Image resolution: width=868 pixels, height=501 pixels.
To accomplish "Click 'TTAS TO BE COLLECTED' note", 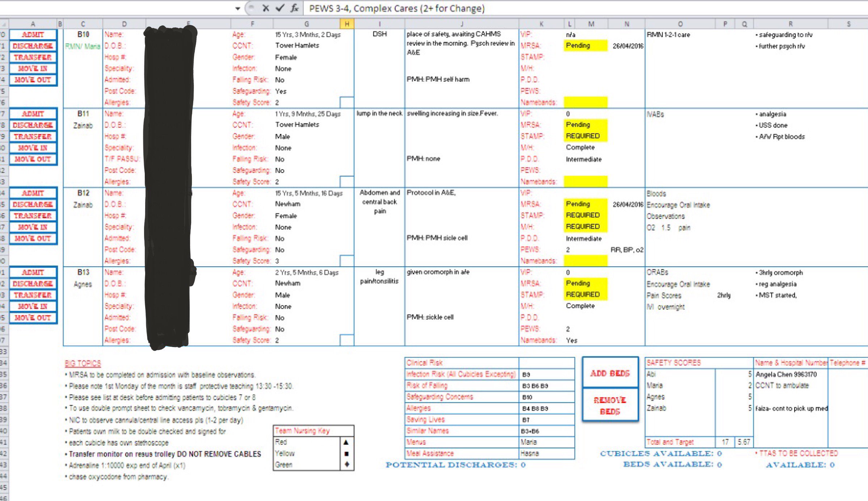I will [796, 454].
